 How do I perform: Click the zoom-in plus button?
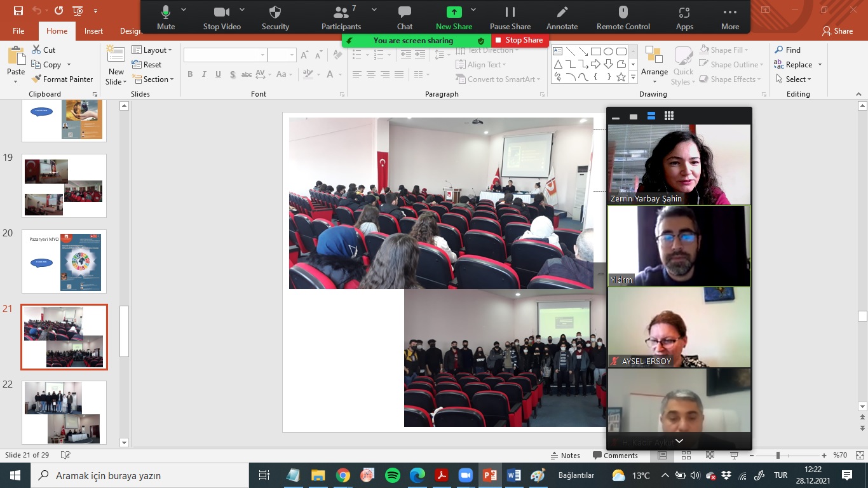tap(824, 455)
